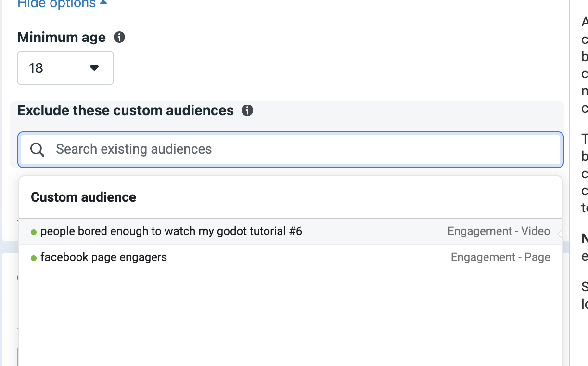Click the info icon beside Minimum age

119,37
